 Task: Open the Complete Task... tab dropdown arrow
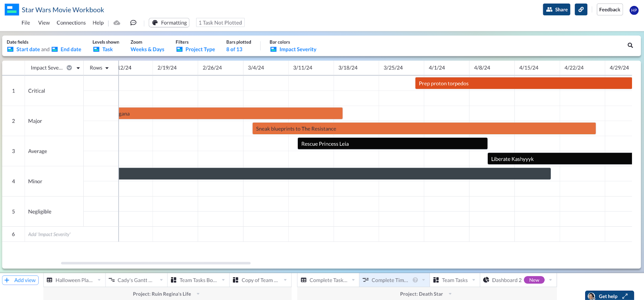coord(353,280)
